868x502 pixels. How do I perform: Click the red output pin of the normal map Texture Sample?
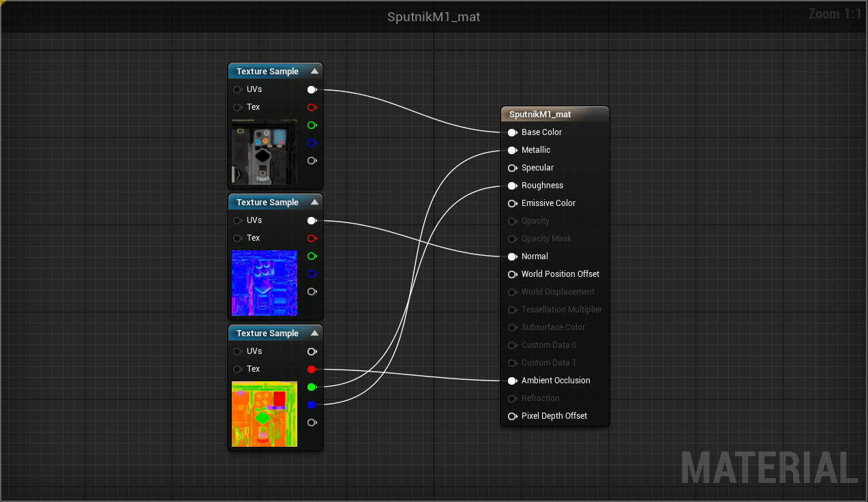coord(312,238)
